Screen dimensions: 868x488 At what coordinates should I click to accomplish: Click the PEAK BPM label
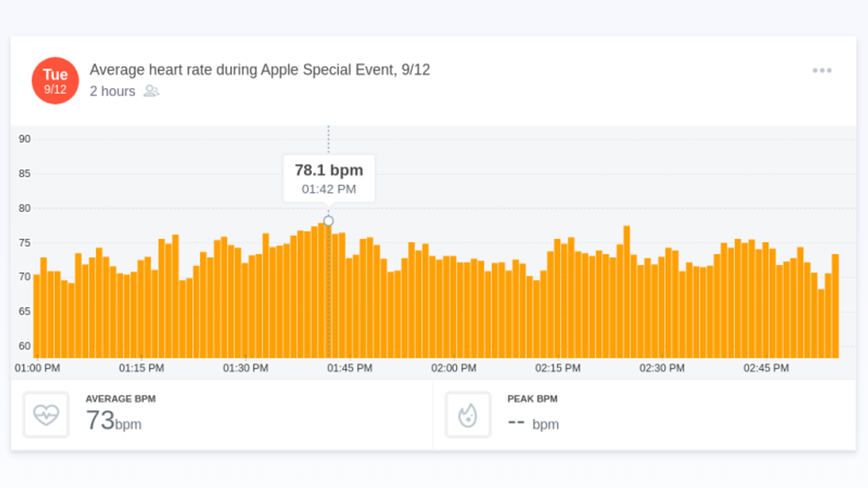tap(532, 399)
